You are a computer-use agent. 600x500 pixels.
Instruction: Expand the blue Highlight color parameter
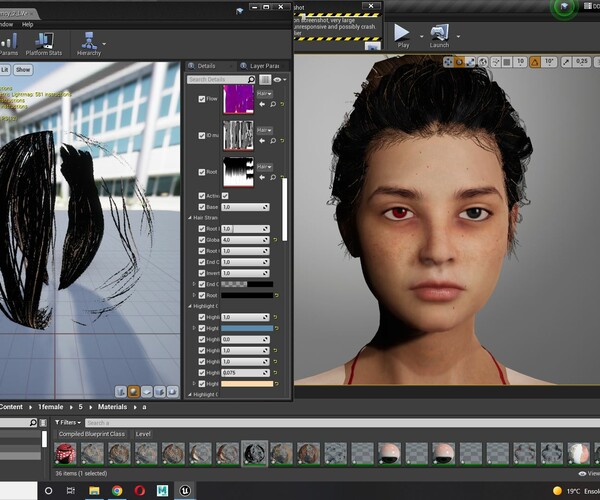[194, 328]
